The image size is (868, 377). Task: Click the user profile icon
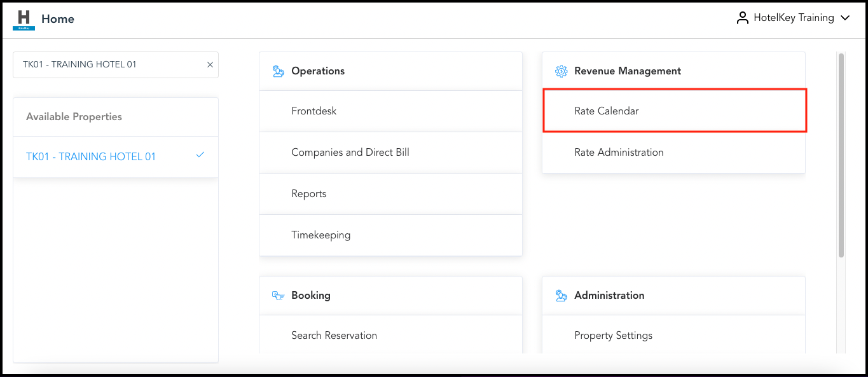coord(742,18)
